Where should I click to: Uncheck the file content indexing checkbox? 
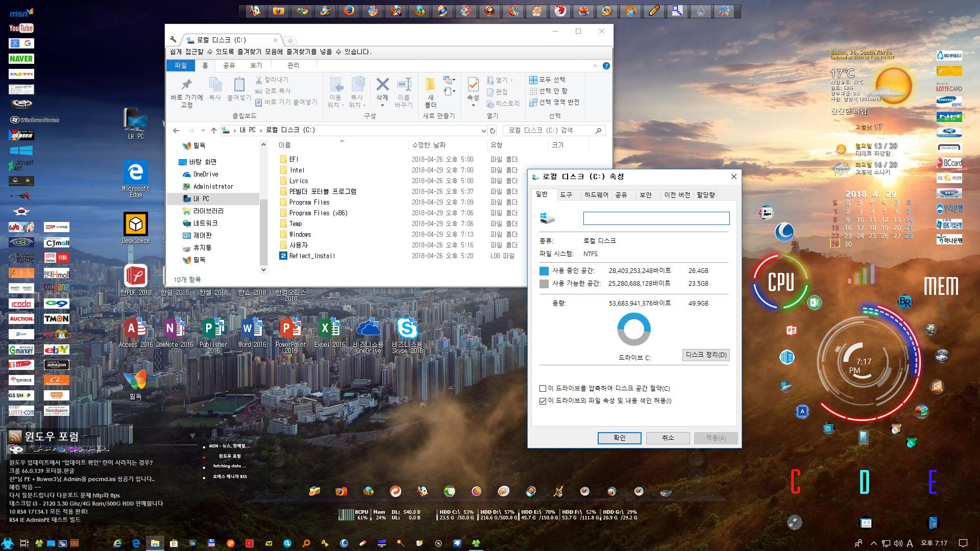(543, 401)
